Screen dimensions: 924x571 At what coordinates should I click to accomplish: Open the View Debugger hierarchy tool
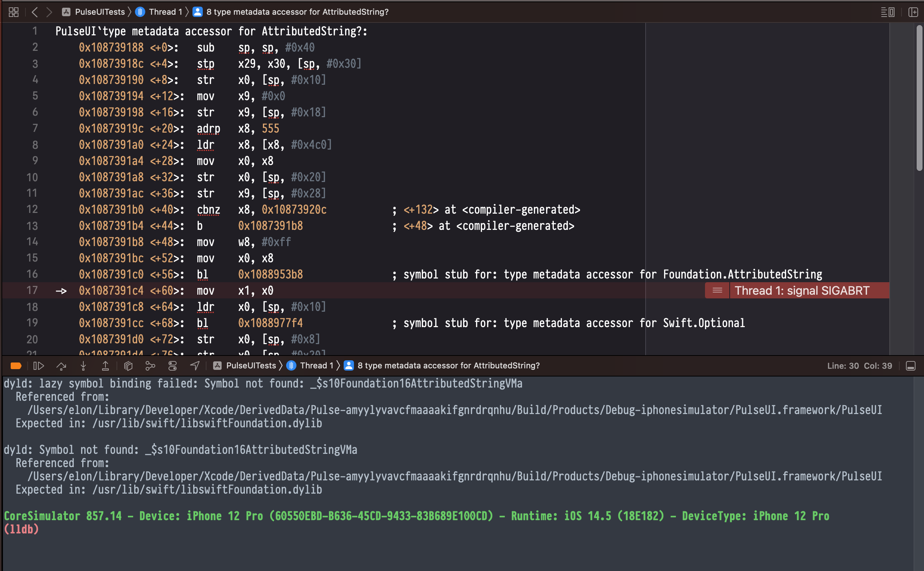pyautogui.click(x=128, y=365)
